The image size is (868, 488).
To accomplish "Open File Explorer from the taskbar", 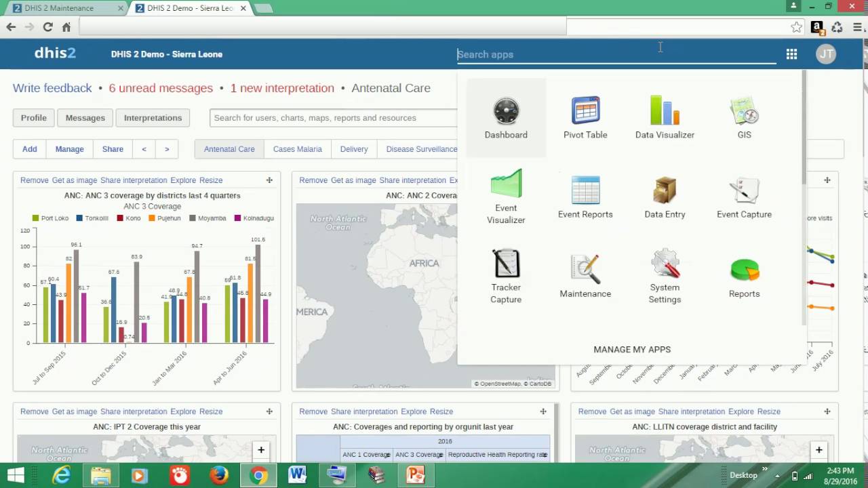I will [x=101, y=476].
